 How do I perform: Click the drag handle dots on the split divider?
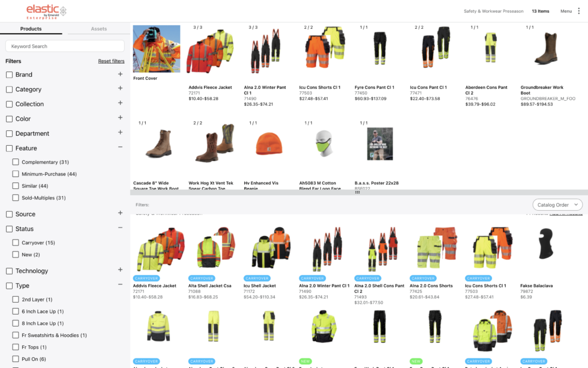pyautogui.click(x=358, y=192)
